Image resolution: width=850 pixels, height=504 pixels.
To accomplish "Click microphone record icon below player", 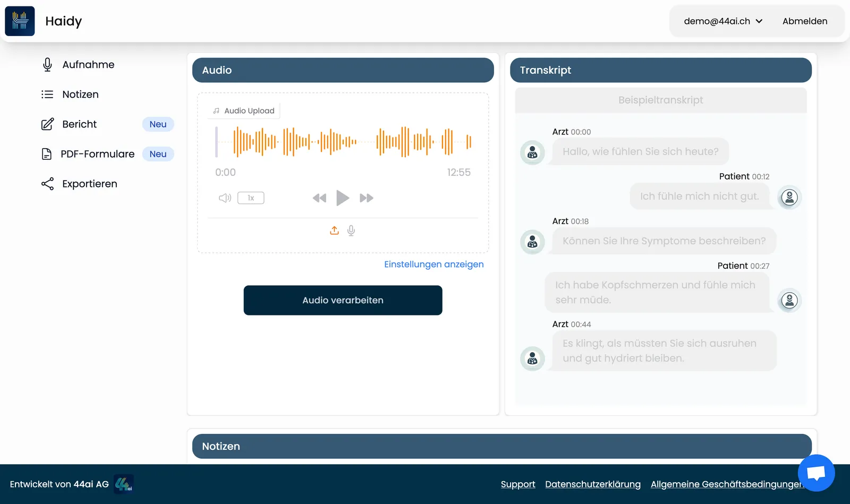I will point(351,230).
